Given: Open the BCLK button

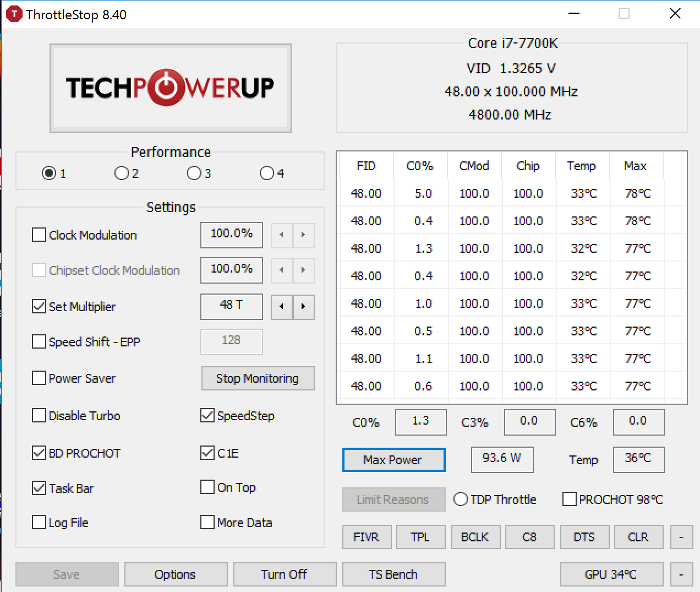Looking at the screenshot, I should pos(475,537).
